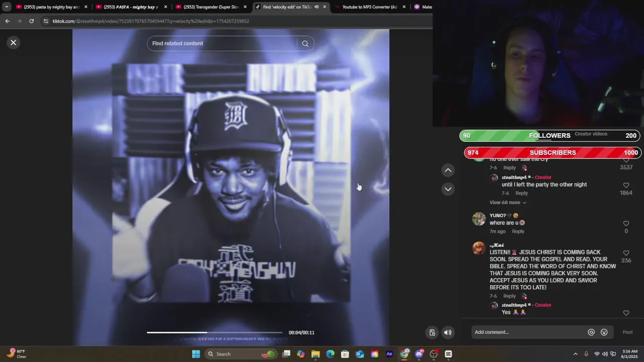Open stealthmp4 username on party reply

514,177
